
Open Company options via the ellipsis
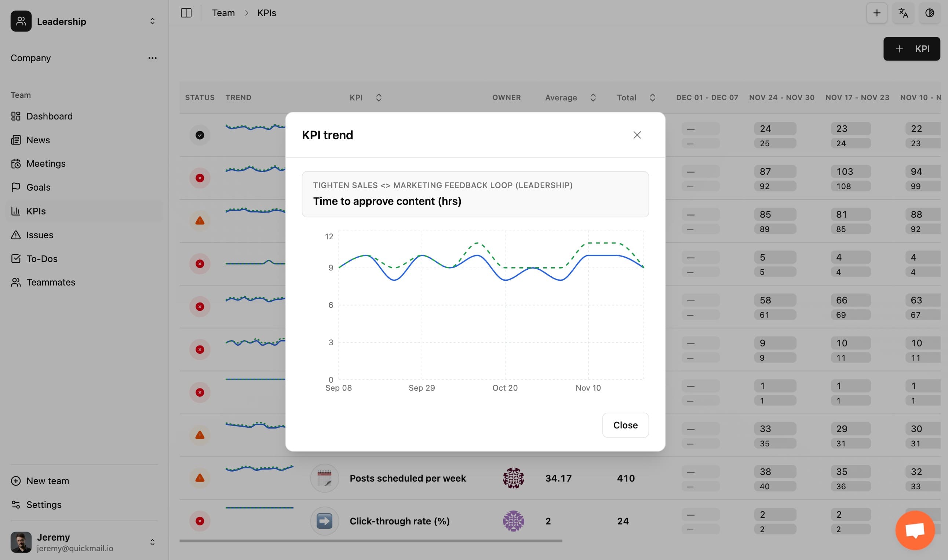point(153,58)
